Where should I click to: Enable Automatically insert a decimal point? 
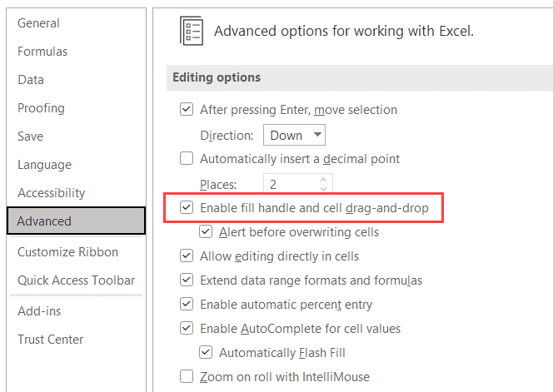[187, 158]
